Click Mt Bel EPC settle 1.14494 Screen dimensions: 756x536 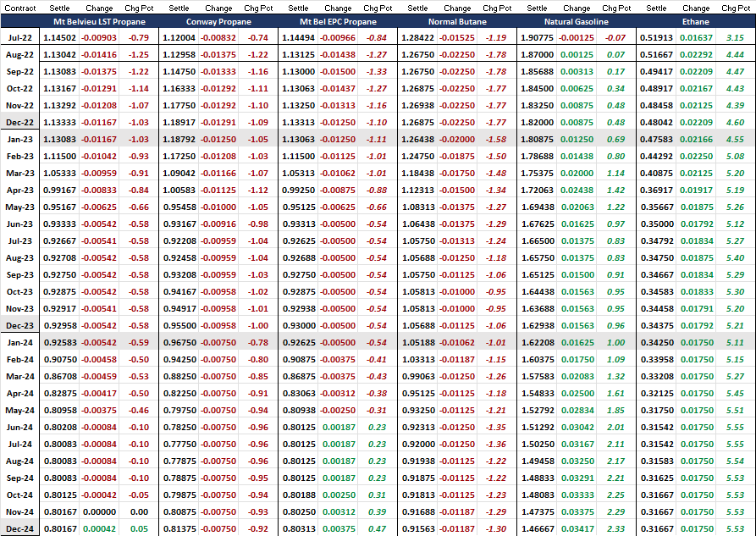[x=299, y=37]
